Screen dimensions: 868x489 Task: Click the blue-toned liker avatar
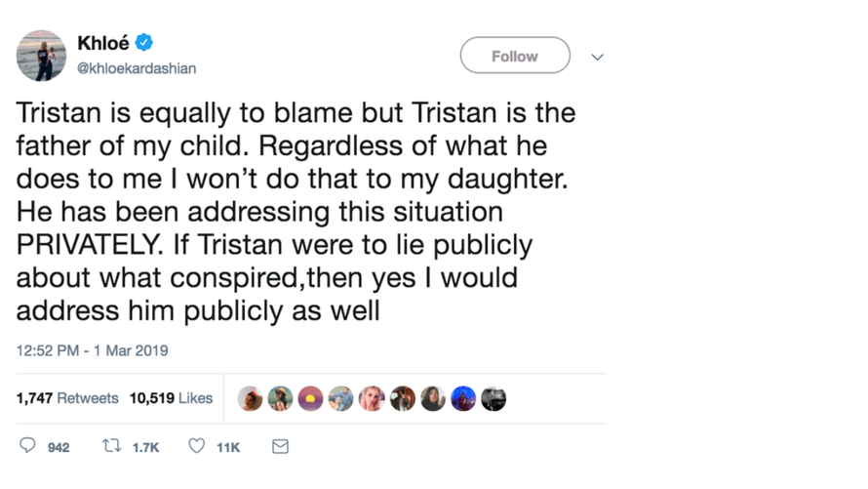point(463,398)
